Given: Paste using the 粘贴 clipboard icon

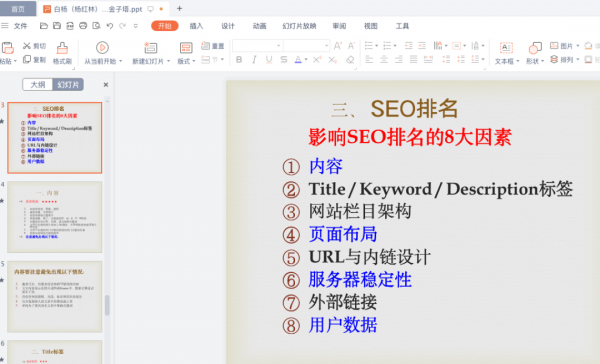Looking at the screenshot, I should [x=8, y=47].
